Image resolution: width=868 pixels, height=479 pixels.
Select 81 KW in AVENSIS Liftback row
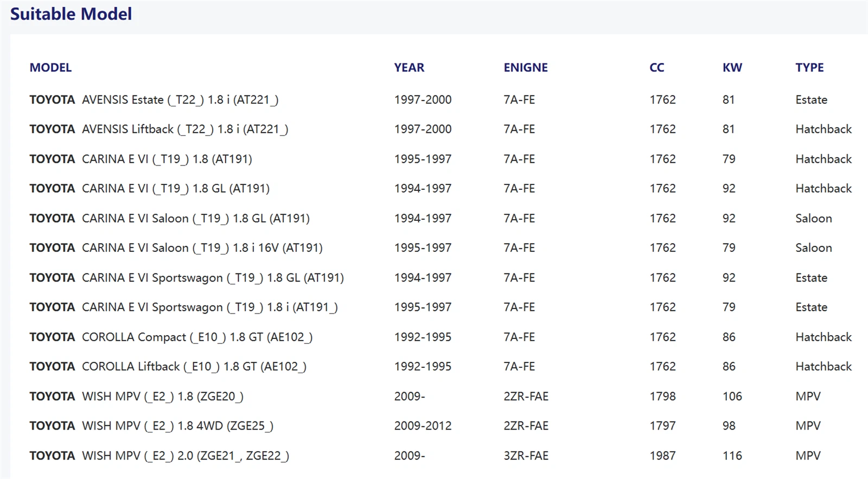729,129
